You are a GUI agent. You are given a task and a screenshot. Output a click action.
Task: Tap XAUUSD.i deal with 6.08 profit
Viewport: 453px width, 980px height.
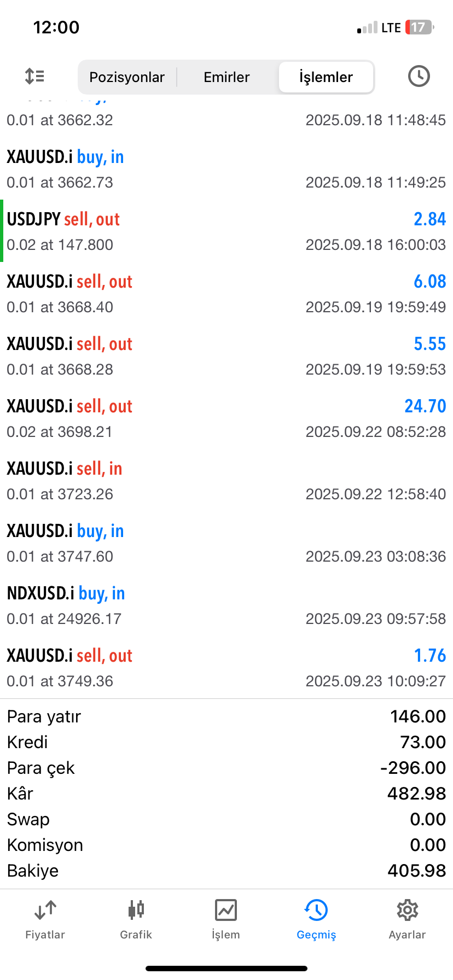tap(226, 294)
